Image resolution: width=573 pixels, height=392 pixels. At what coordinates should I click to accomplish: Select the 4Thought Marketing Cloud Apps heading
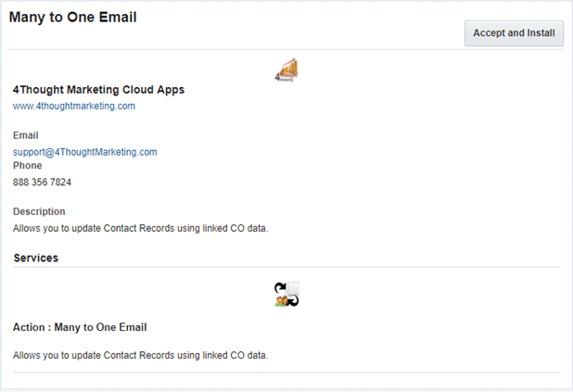click(98, 90)
